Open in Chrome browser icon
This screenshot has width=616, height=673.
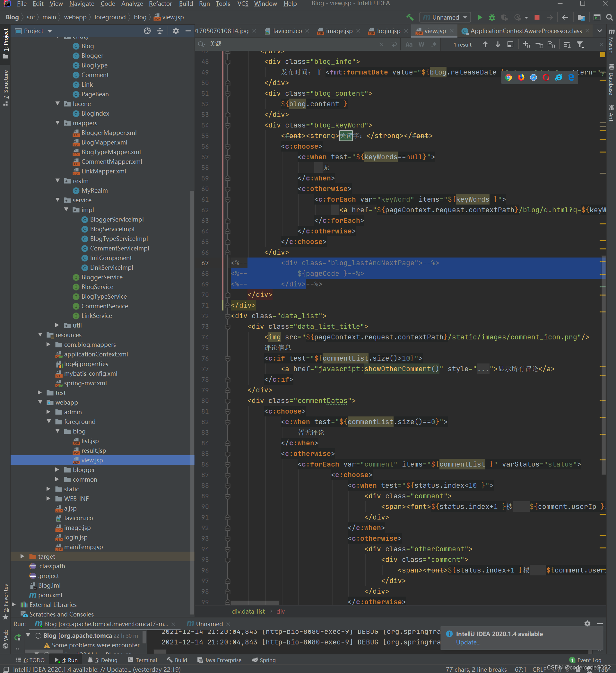pos(508,77)
